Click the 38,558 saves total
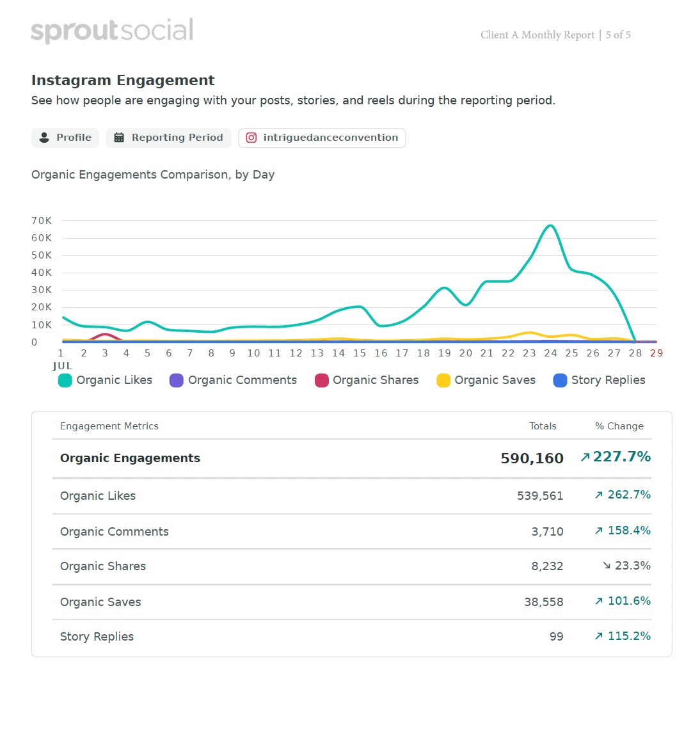The width and height of the screenshot is (700, 750). pyautogui.click(x=544, y=602)
